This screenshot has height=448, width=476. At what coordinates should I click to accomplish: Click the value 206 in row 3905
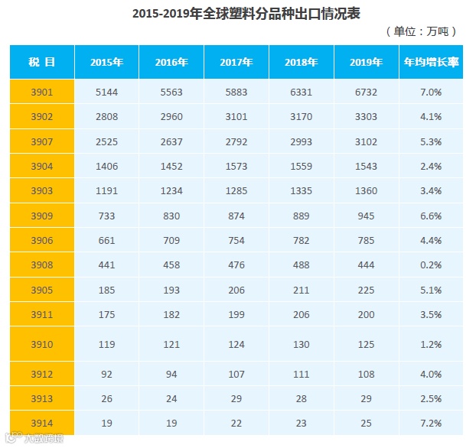(236, 290)
